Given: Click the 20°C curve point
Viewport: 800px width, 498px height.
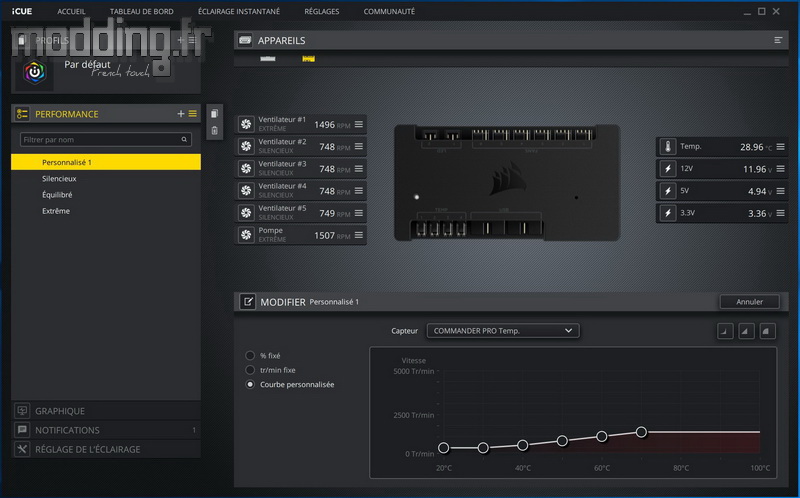Looking at the screenshot, I should pos(443,448).
